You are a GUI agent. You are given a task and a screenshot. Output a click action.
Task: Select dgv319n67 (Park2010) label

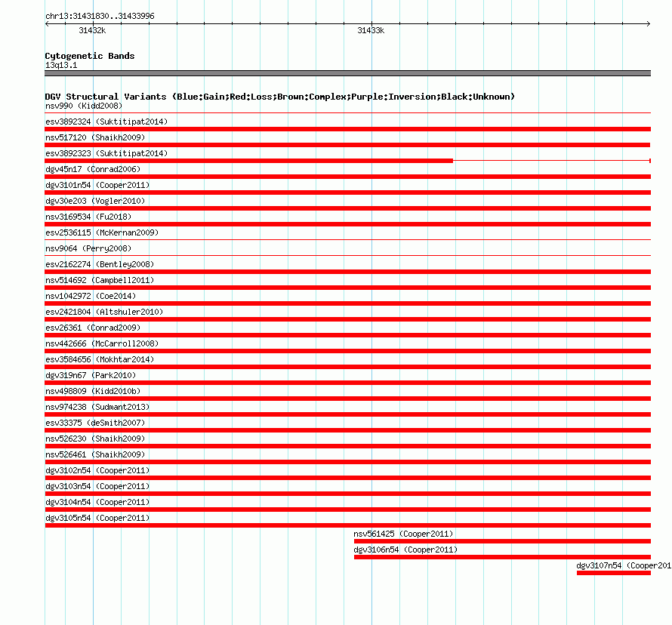[x=91, y=375]
